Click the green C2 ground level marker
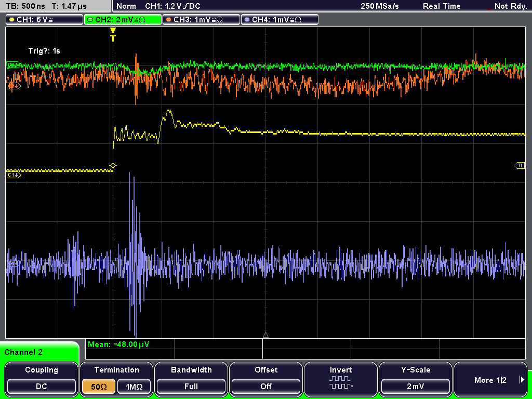This screenshot has width=532, height=399. tap(14, 65)
